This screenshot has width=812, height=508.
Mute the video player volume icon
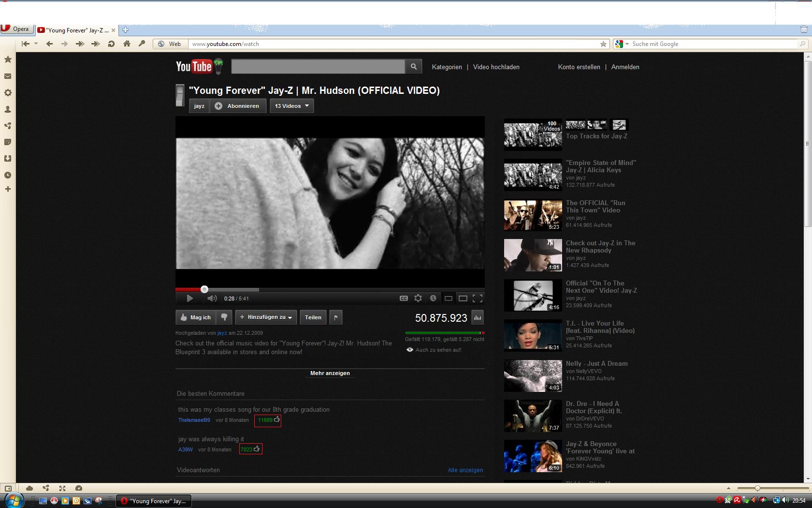pyautogui.click(x=212, y=299)
